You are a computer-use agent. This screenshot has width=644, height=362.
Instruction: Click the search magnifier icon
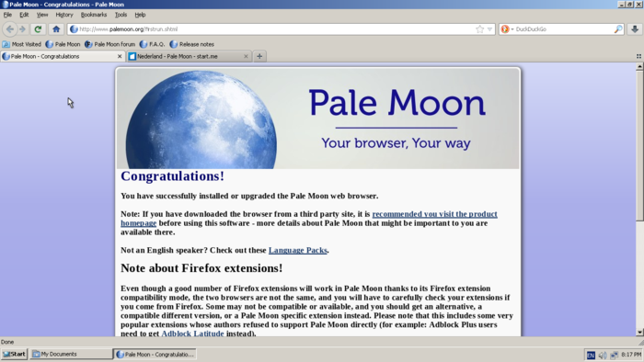[x=618, y=29]
